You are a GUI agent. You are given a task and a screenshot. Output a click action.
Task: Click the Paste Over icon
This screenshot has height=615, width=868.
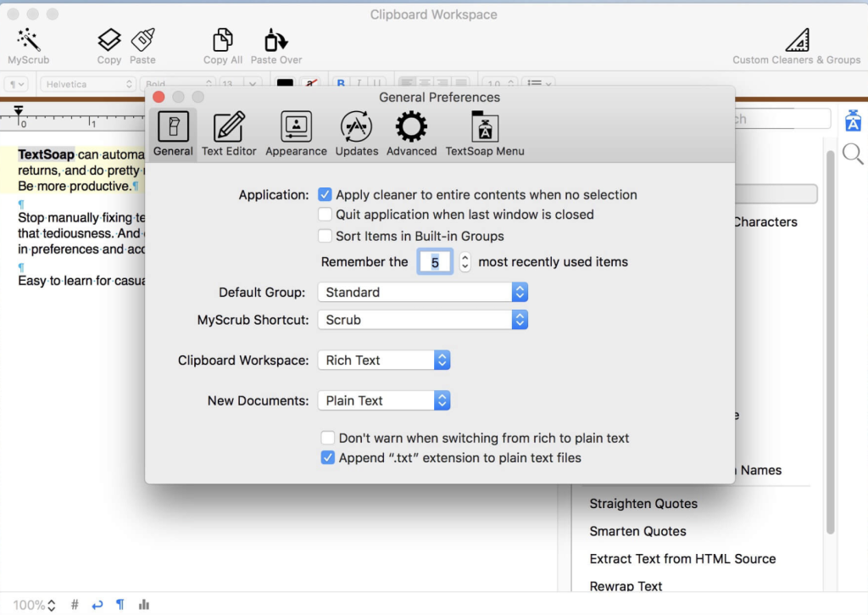(x=275, y=40)
